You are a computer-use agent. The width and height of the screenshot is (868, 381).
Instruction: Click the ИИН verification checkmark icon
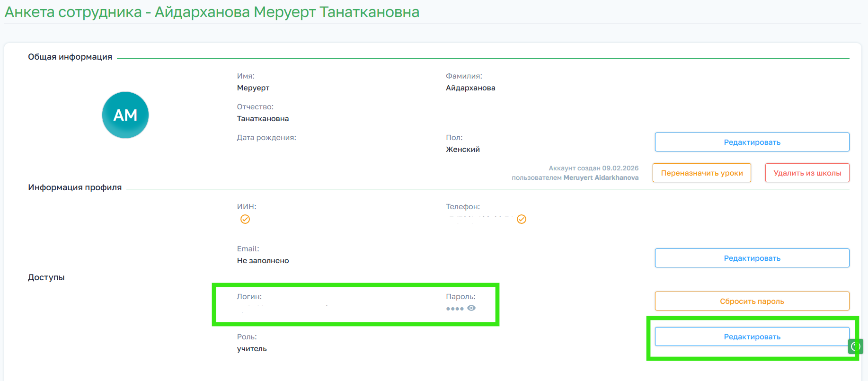(x=245, y=219)
